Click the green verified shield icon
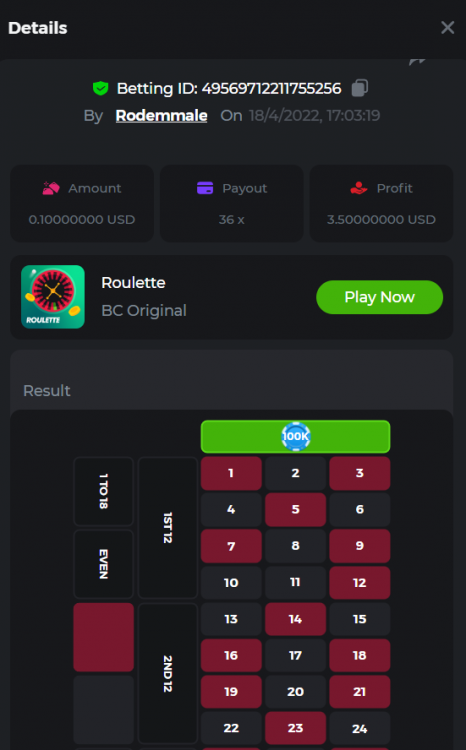 [100, 88]
